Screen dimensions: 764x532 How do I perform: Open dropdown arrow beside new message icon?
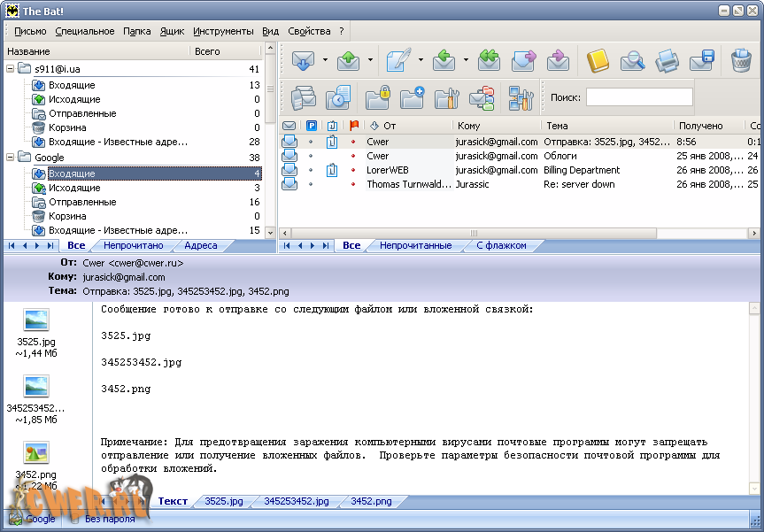(x=421, y=61)
